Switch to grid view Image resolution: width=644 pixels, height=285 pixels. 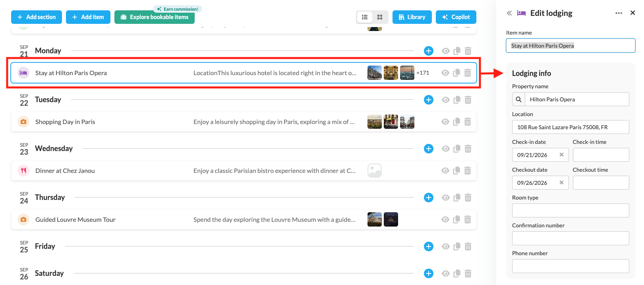[380, 17]
